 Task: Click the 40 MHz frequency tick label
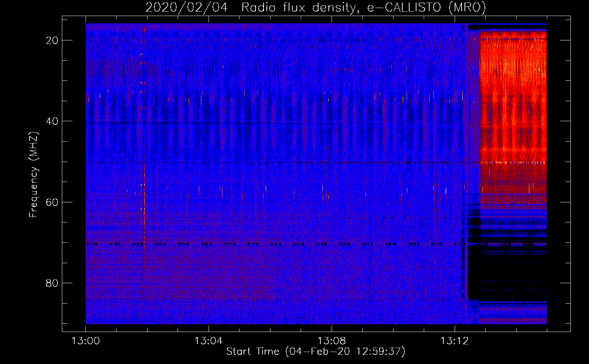pyautogui.click(x=52, y=121)
